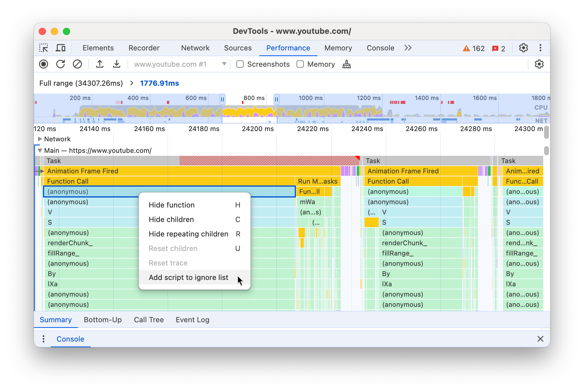Switch to the Call Tree tab
584x392 pixels.
click(149, 319)
